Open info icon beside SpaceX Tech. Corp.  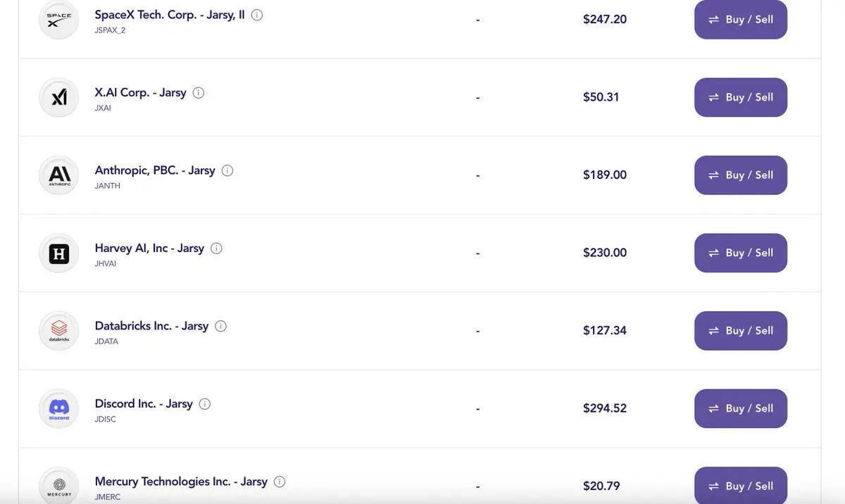click(257, 15)
